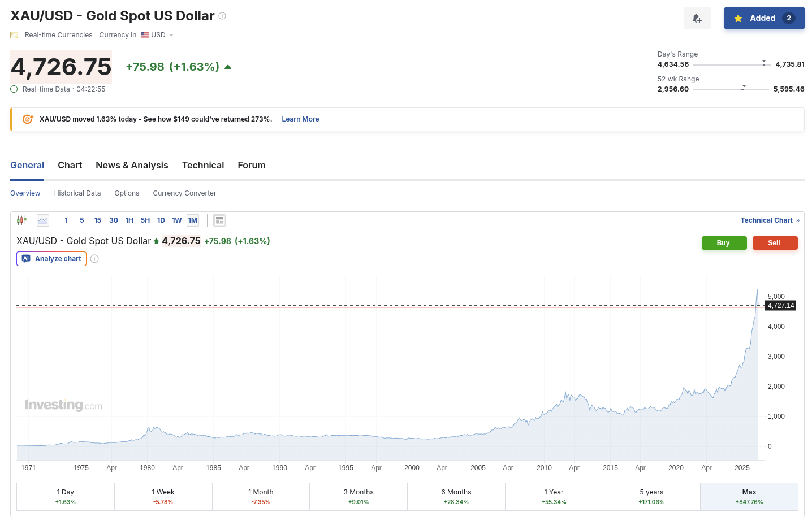This screenshot has height=525, width=812.
Task: Show the 1 Month performance period
Action: (x=261, y=497)
